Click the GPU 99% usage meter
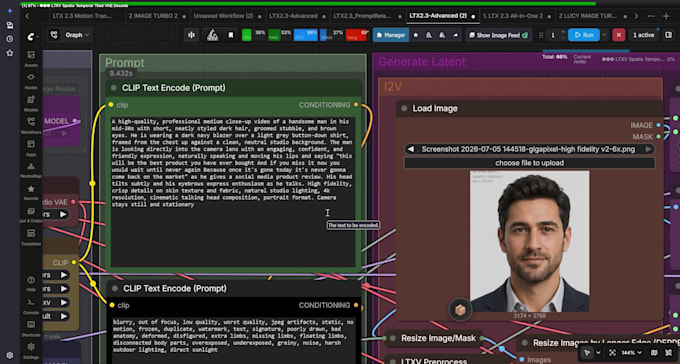This screenshot has width=680, height=364. pos(306,35)
